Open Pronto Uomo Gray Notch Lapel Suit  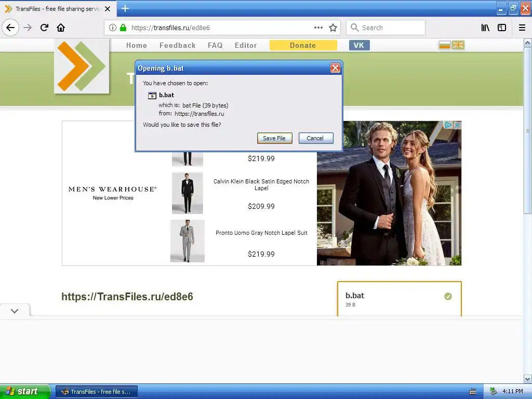coord(261,233)
